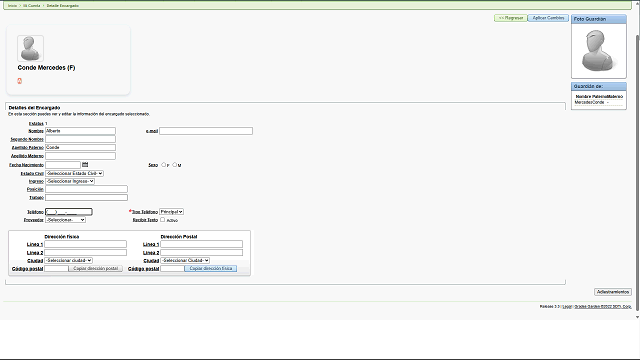Click the Teléfono input field
Image resolution: width=640 pixels, height=360 pixels.
[x=69, y=212]
